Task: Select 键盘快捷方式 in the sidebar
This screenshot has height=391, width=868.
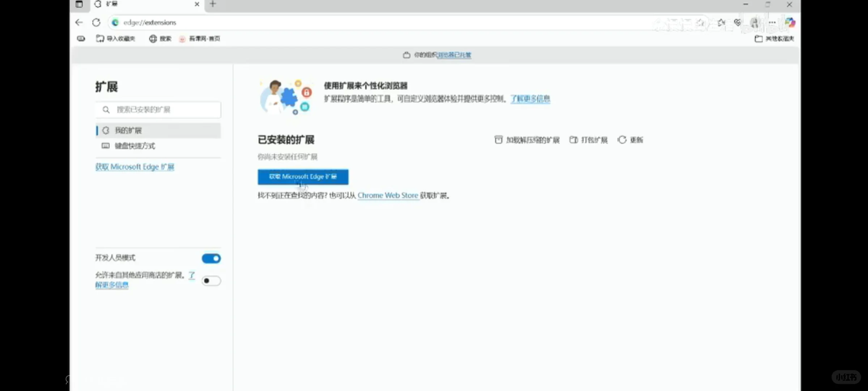Action: click(135, 146)
